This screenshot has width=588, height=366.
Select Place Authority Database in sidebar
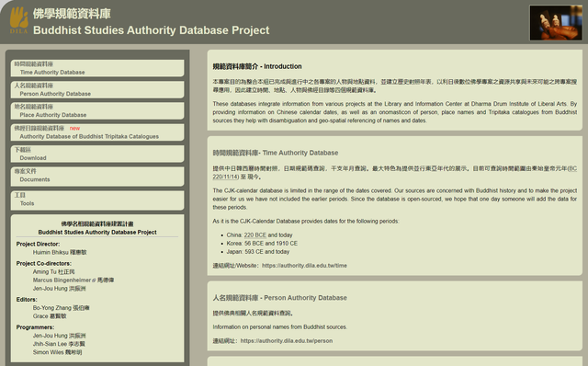coord(97,110)
